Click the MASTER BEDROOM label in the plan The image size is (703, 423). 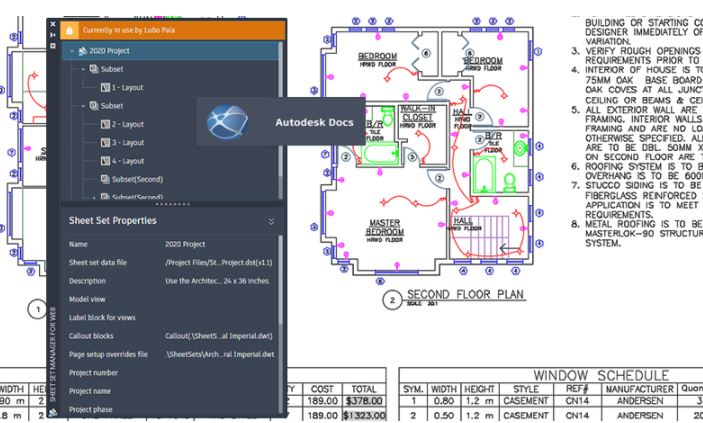385,227
